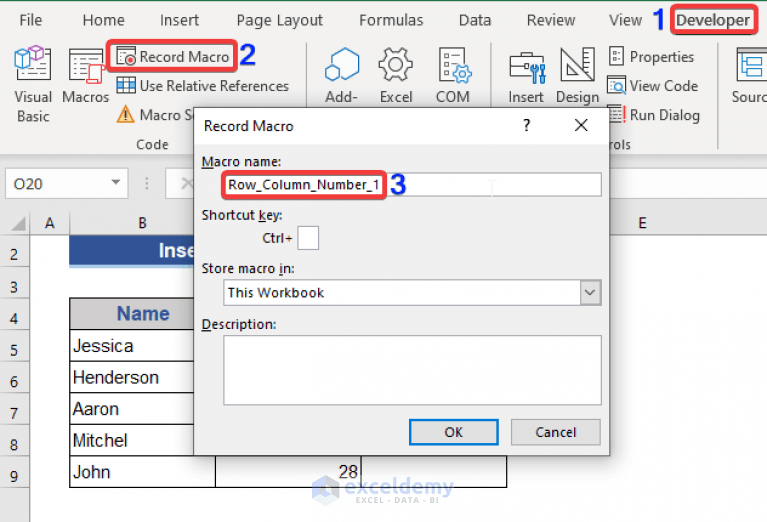Go to the Formulas tab
The width and height of the screenshot is (767, 522).
coord(391,20)
